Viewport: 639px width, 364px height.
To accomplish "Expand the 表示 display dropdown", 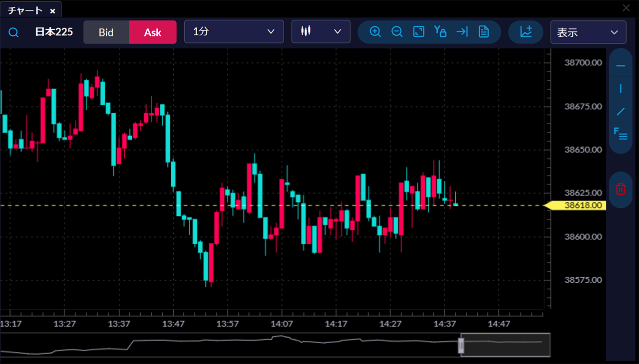I will [588, 32].
